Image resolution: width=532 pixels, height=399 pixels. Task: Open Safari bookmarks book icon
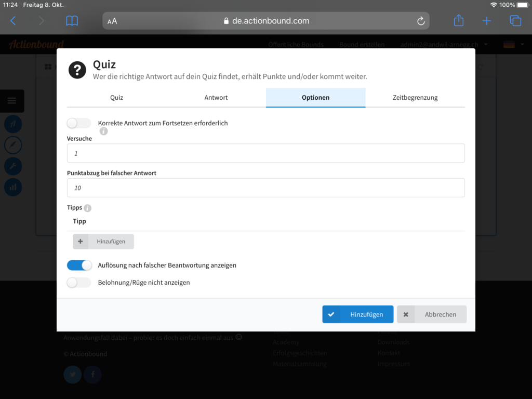point(72,21)
